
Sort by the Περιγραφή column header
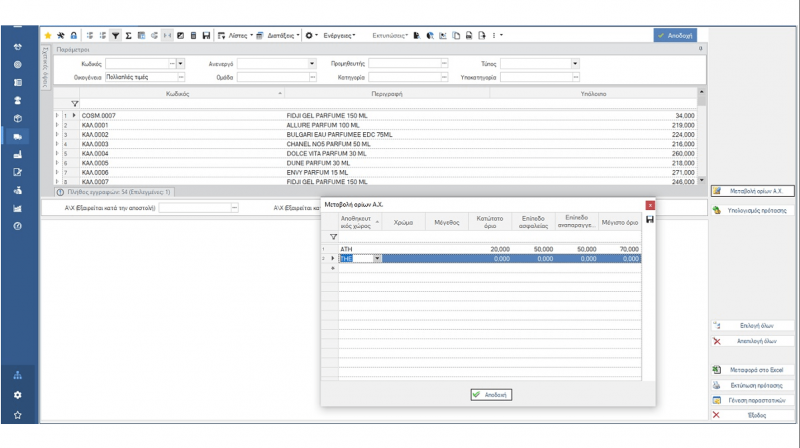tap(387, 94)
